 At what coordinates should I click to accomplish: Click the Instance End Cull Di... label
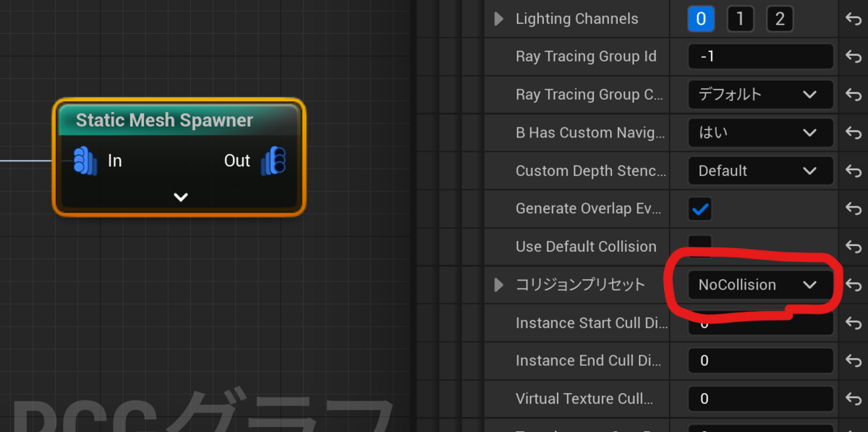pyautogui.click(x=590, y=360)
